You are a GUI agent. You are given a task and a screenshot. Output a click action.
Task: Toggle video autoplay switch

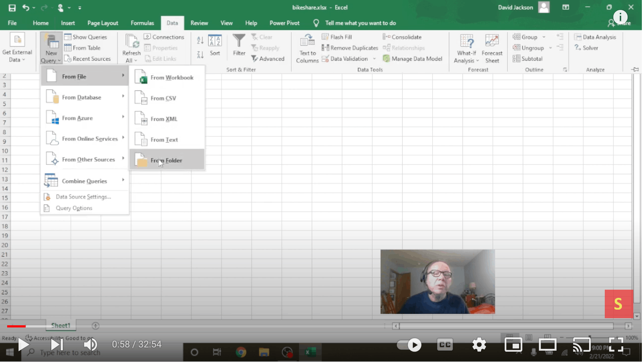(x=409, y=345)
